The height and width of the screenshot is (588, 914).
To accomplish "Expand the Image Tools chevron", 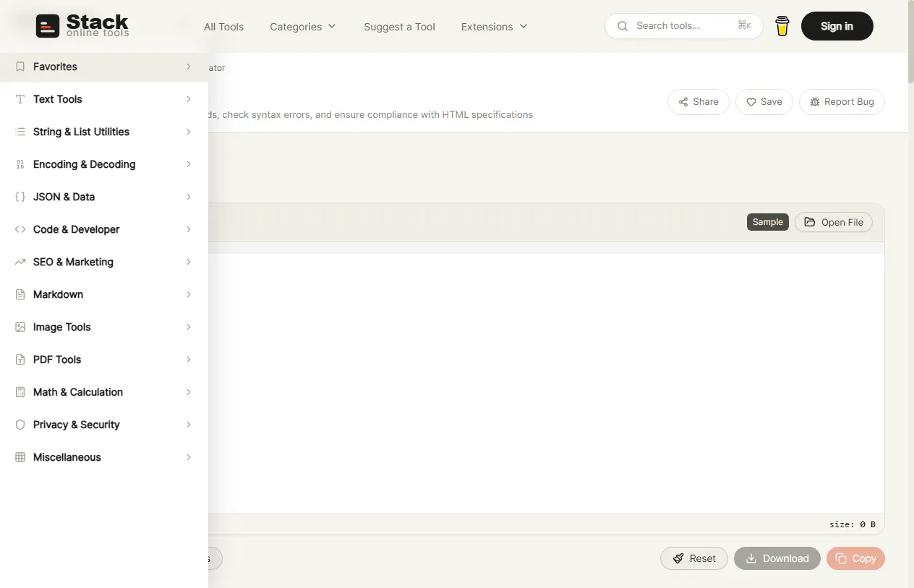I will [189, 327].
